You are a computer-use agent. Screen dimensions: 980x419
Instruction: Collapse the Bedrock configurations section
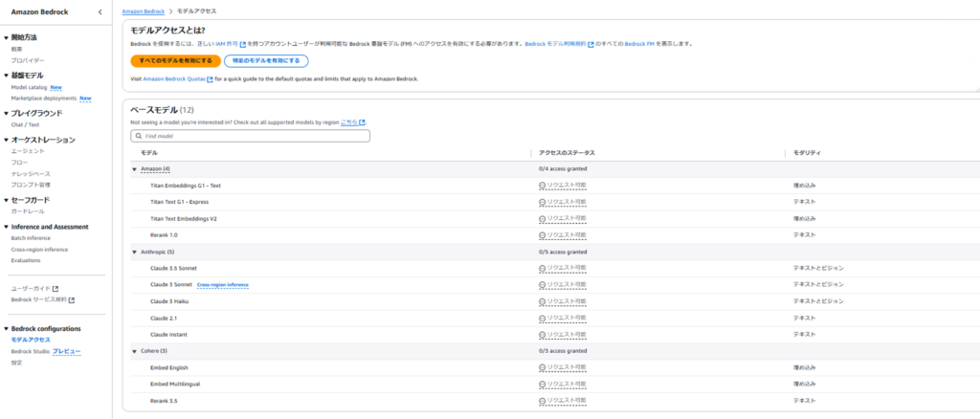tap(7, 328)
